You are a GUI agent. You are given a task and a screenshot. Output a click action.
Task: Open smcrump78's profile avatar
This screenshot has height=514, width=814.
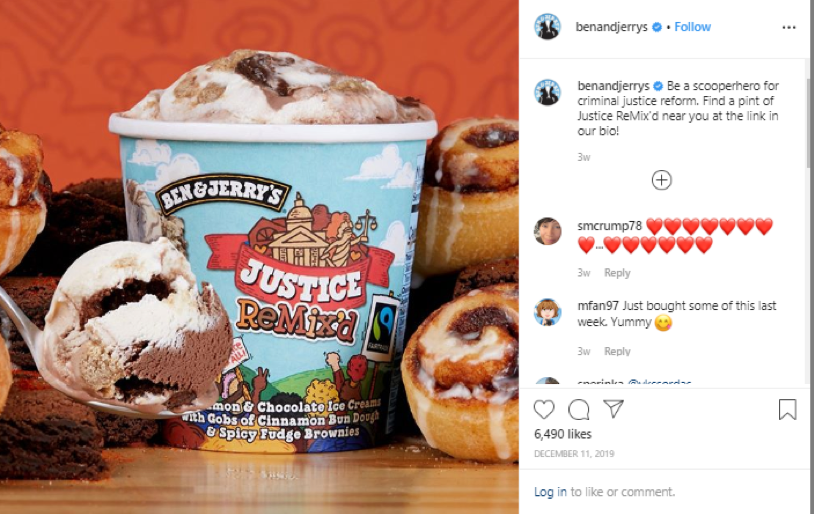point(547,231)
